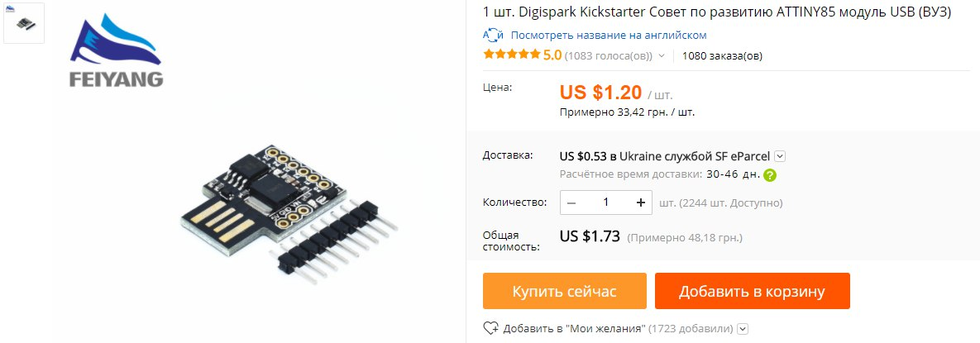Image resolution: width=980 pixels, height=343 pixels.
Task: Click the FEIYANG store logo
Action: pos(117,50)
